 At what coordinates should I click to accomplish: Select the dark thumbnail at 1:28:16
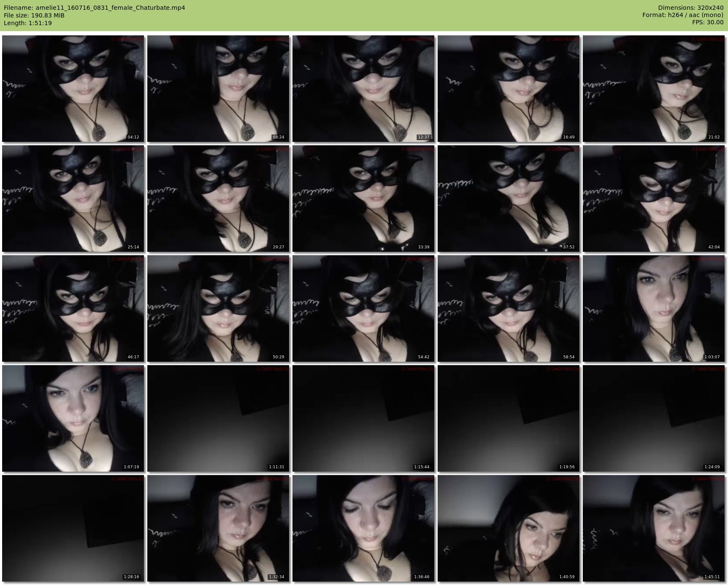click(x=73, y=528)
